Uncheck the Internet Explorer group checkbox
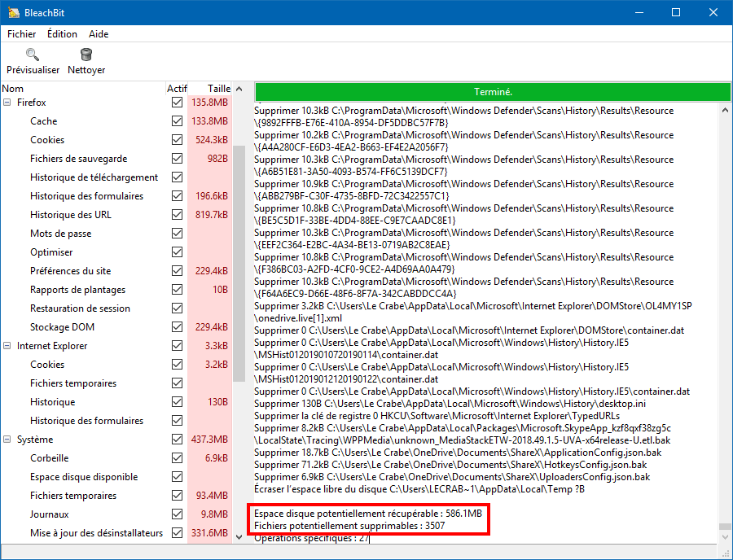733x560 pixels. click(x=178, y=346)
